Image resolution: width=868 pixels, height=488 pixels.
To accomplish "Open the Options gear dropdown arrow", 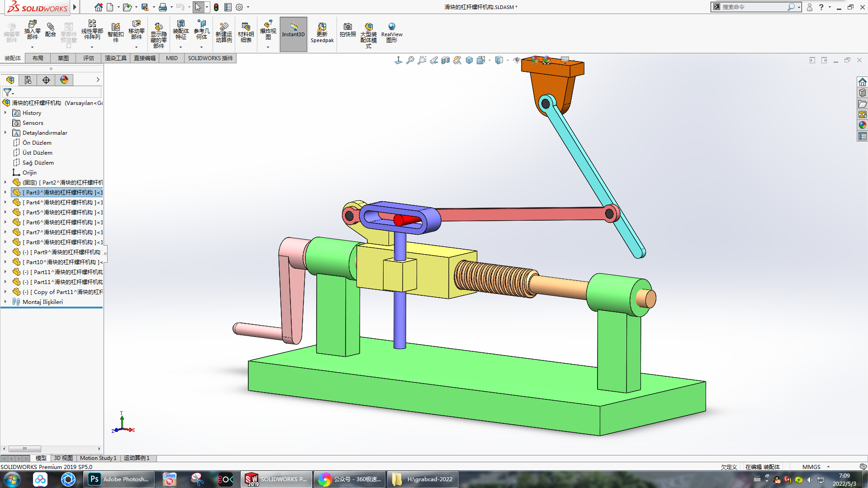I will coord(248,7).
